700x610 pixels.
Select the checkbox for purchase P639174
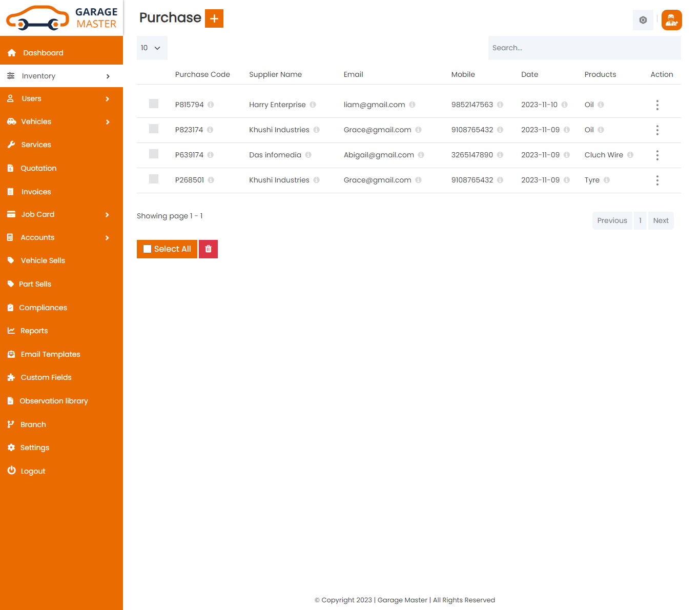click(x=154, y=154)
